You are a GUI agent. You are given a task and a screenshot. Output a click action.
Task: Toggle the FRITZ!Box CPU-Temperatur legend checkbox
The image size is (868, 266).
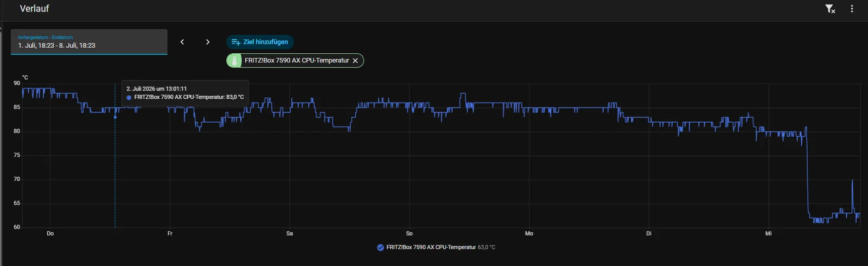tap(380, 248)
